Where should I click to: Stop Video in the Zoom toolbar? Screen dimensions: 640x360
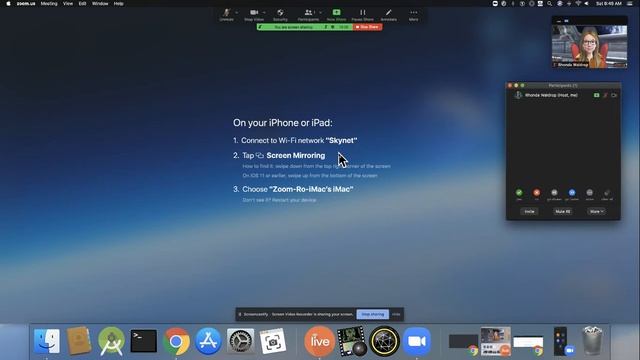click(x=254, y=15)
